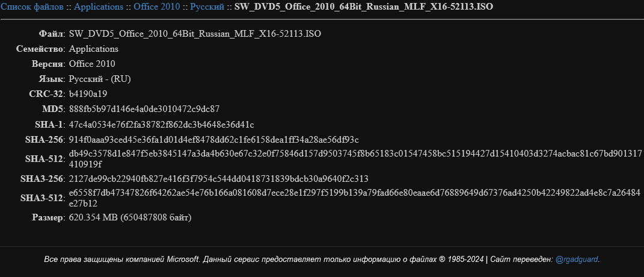Go to the Applications breadcrumb link
This screenshot has height=277, width=644.
(x=99, y=7)
